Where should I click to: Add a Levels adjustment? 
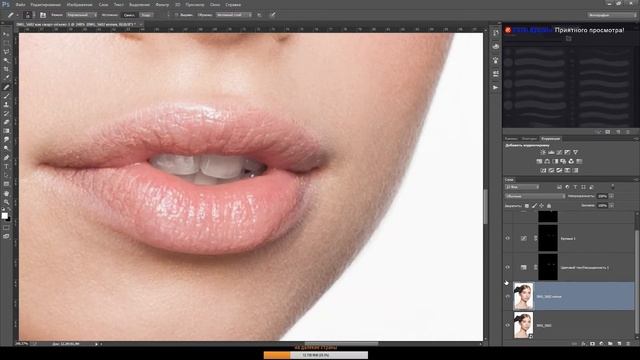click(551, 152)
